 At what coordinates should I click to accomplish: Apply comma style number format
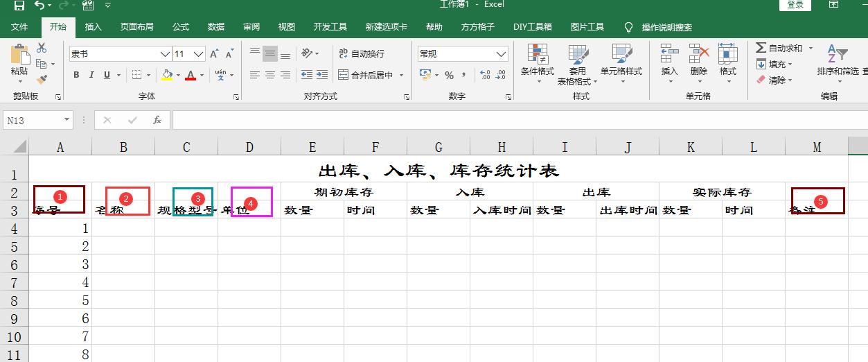463,75
